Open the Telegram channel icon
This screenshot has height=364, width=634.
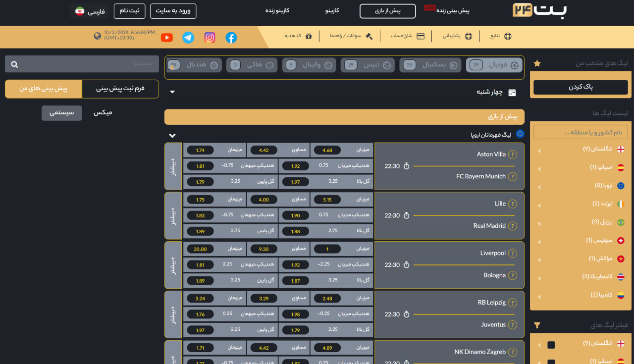[188, 38]
